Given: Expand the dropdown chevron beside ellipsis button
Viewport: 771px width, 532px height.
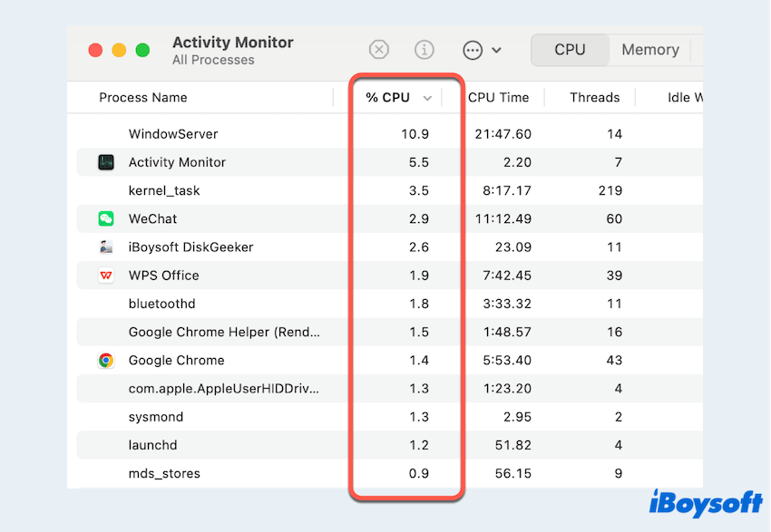Looking at the screenshot, I should point(496,51).
